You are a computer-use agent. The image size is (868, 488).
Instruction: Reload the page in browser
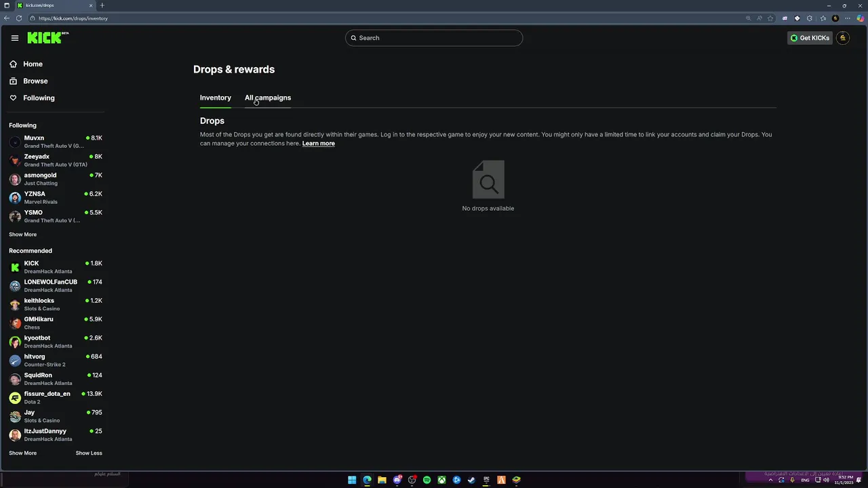point(19,18)
